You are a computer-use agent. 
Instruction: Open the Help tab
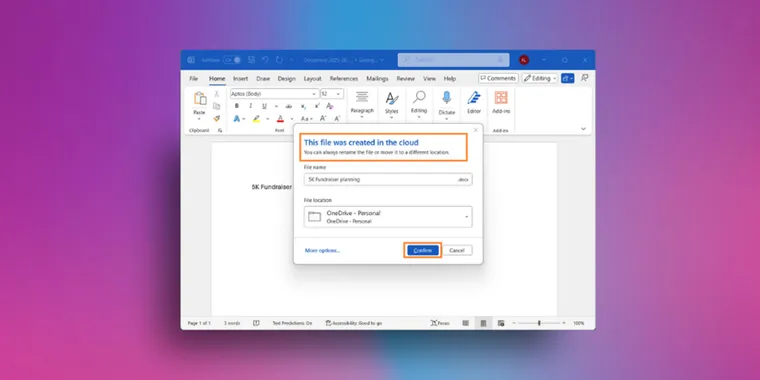tap(450, 79)
